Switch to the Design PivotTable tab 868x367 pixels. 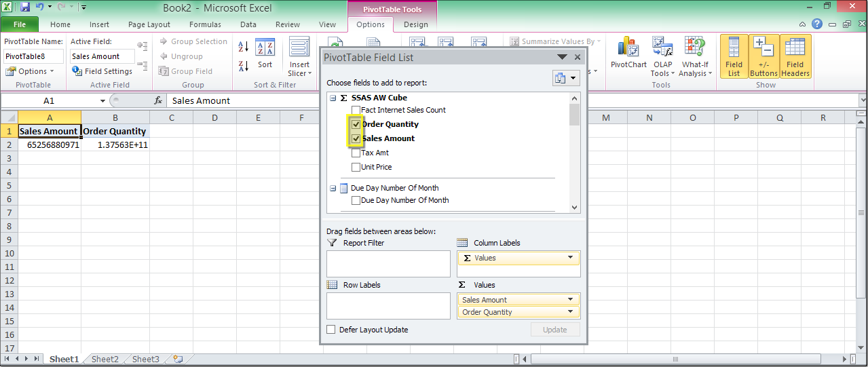click(x=416, y=24)
